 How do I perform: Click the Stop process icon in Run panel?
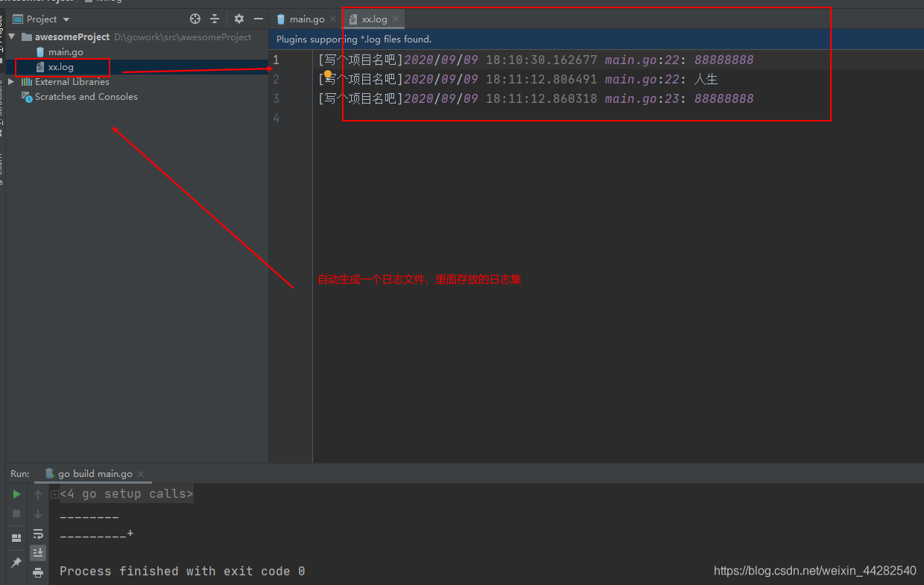click(x=16, y=513)
